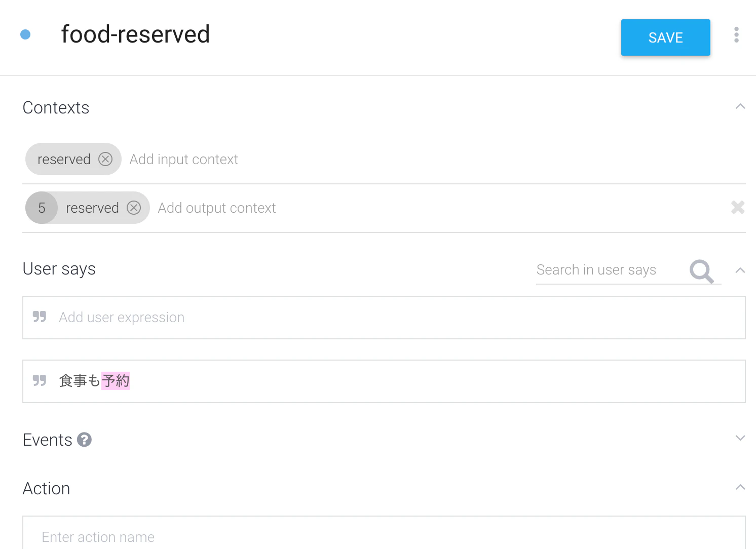
Task: Focus the Add output context field
Action: click(x=217, y=208)
